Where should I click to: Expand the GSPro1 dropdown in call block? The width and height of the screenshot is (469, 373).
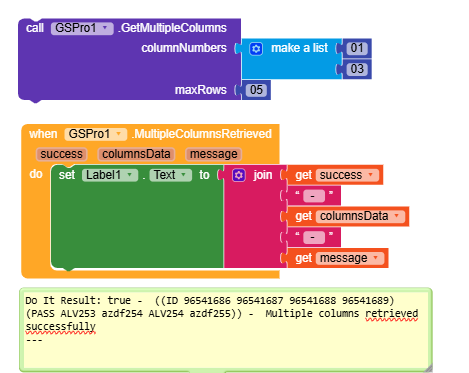click(82, 28)
